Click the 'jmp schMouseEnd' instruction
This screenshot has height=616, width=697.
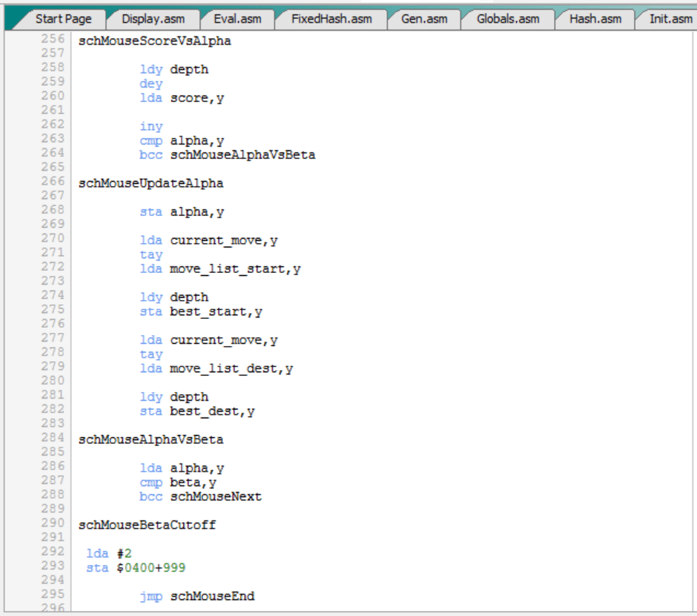pyautogui.click(x=197, y=596)
